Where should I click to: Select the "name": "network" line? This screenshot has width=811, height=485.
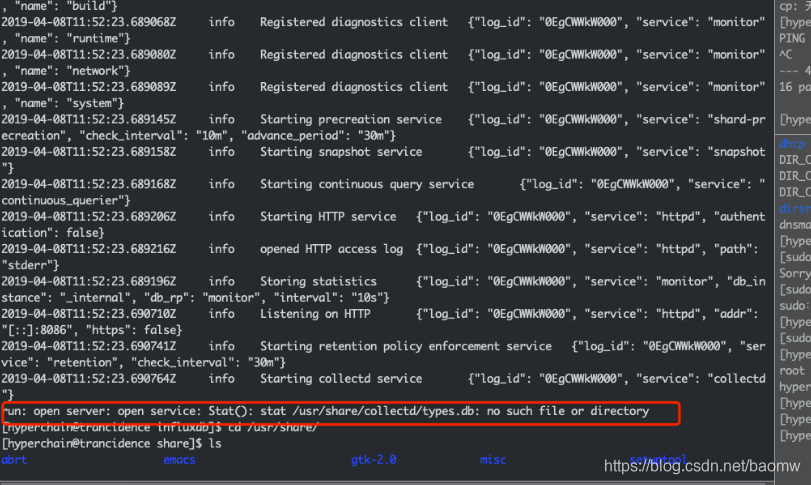point(66,71)
